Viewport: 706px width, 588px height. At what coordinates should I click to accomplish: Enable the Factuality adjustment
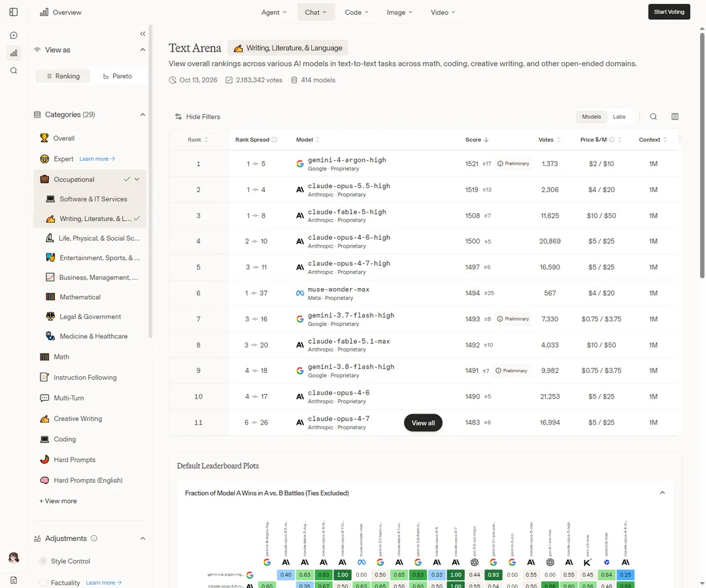43,583
